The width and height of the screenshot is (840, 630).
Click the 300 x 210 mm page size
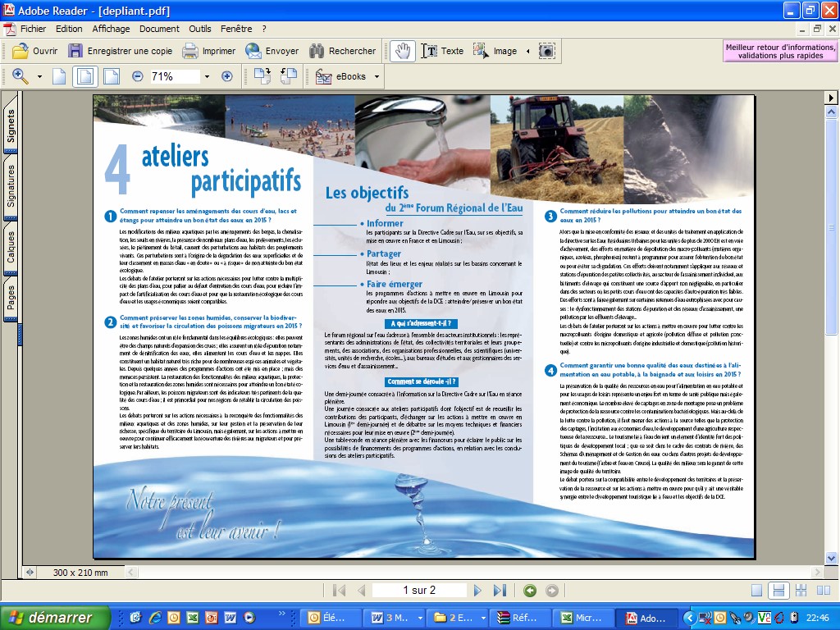pyautogui.click(x=80, y=572)
